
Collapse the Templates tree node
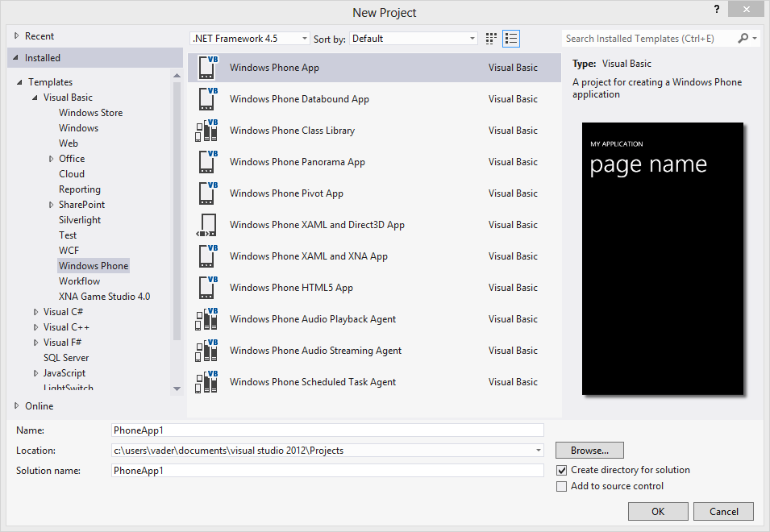pos(19,82)
